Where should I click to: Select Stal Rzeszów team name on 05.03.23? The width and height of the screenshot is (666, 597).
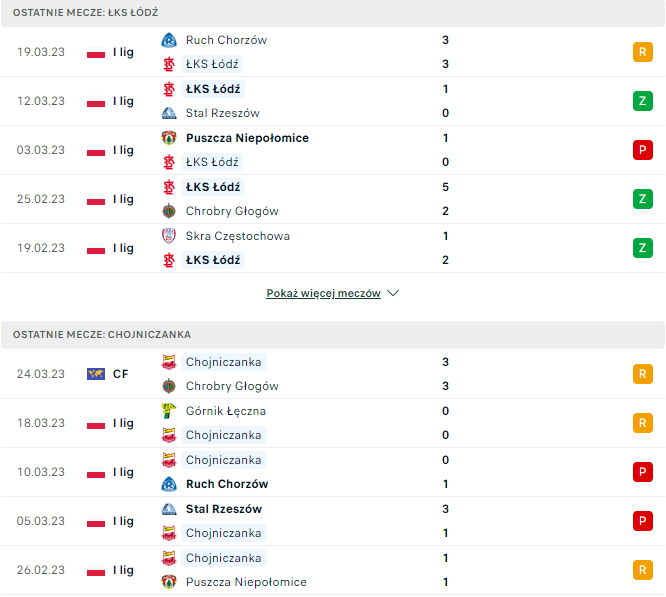click(x=224, y=509)
